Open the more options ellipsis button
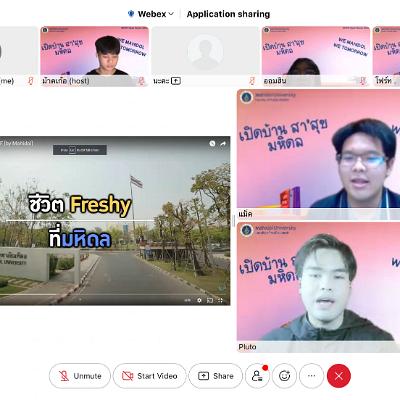 (x=311, y=376)
